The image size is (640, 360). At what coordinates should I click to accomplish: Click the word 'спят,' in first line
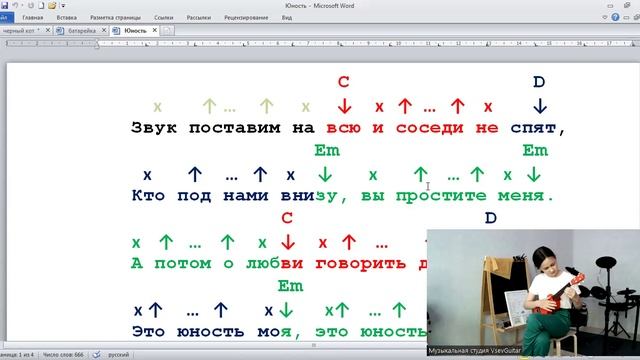tap(538, 129)
